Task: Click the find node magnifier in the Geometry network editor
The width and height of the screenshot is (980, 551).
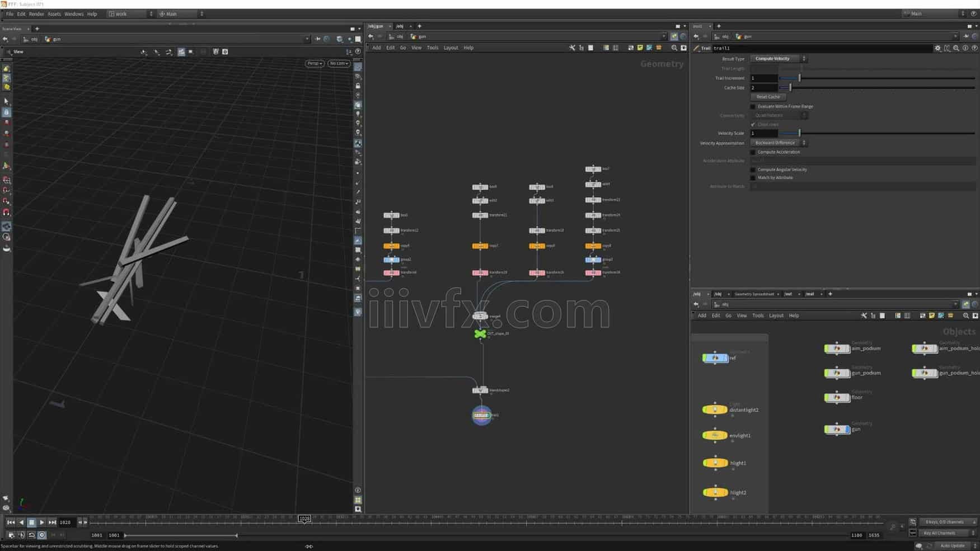Action: click(674, 48)
